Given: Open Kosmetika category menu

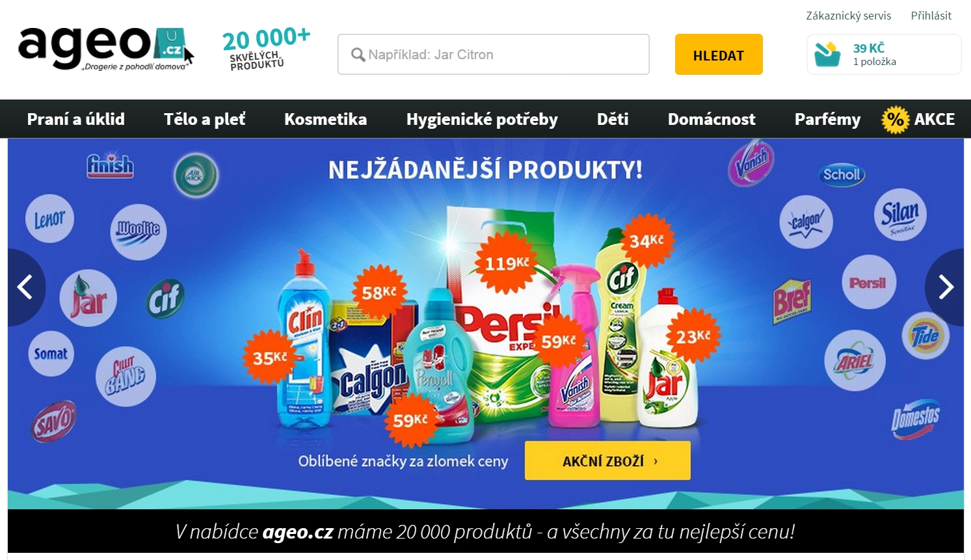Looking at the screenshot, I should [x=325, y=119].
